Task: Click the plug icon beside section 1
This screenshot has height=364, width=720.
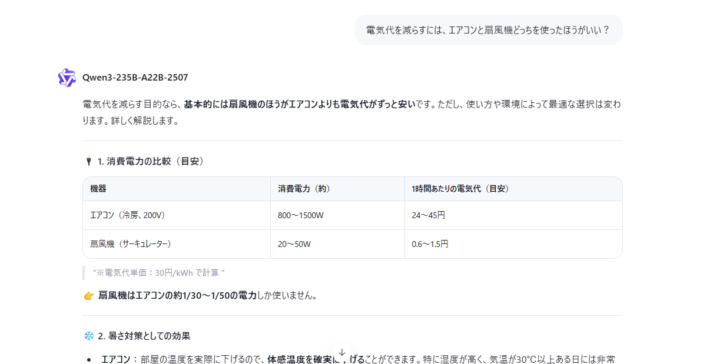Action: pos(89,161)
